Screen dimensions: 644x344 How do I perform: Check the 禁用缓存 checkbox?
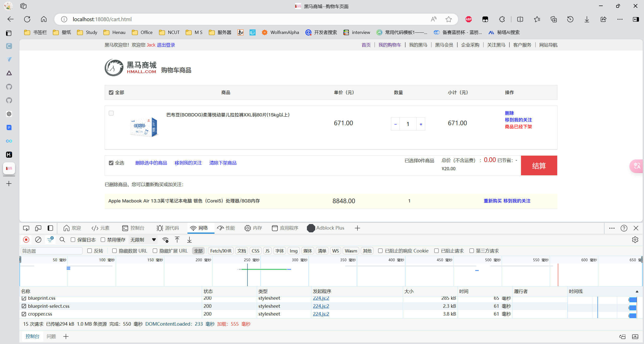coord(103,240)
